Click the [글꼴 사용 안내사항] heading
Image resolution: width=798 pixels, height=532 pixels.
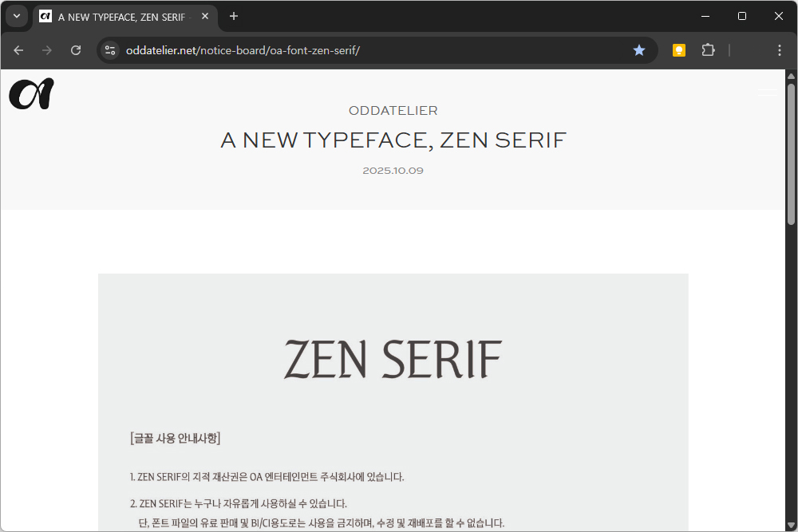click(x=175, y=438)
